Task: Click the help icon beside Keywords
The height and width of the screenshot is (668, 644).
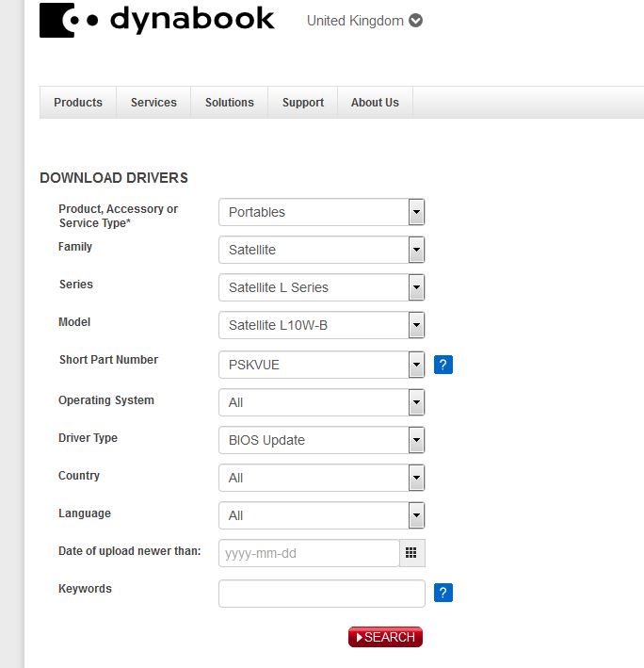Action: (x=443, y=593)
